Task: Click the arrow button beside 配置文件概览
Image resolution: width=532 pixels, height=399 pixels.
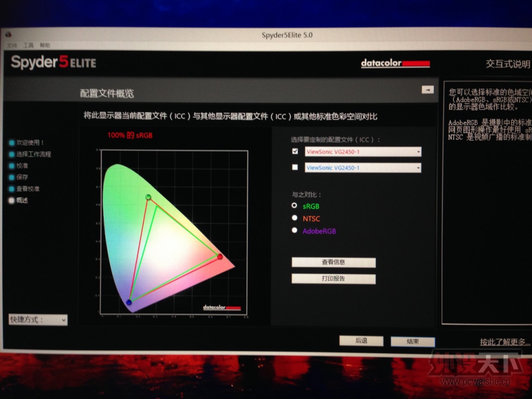Action: (428, 90)
